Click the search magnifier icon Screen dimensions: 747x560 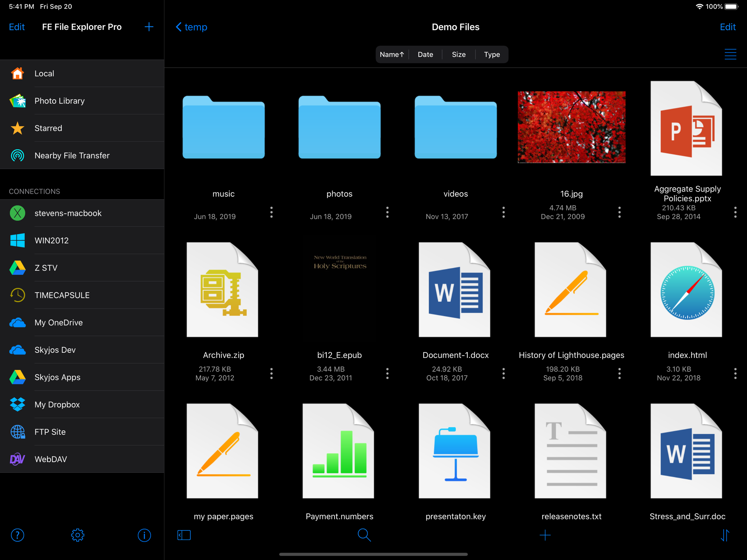(364, 535)
